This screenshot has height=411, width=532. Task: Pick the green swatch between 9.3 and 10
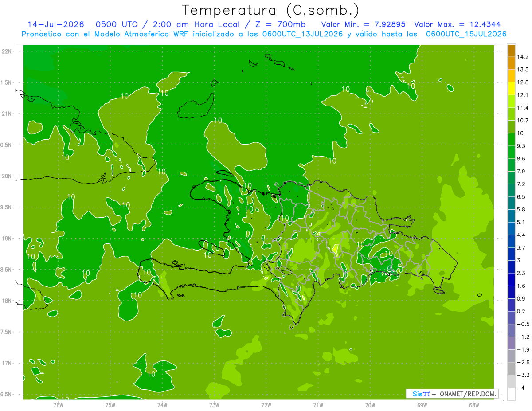[x=511, y=140]
